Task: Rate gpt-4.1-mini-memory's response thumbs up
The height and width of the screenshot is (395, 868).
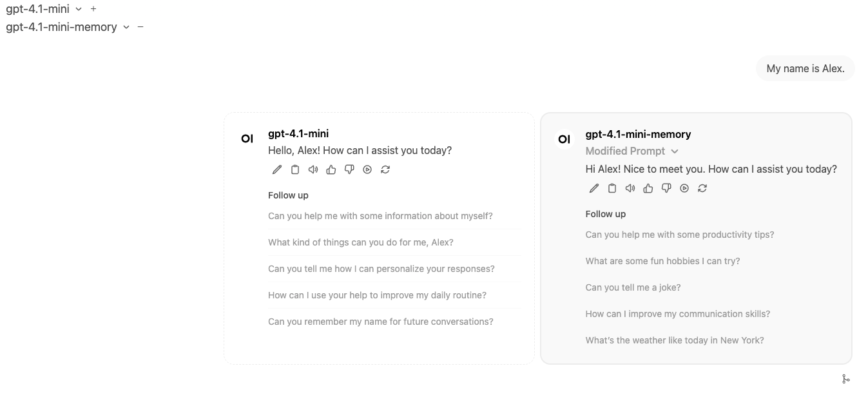Action: point(648,188)
